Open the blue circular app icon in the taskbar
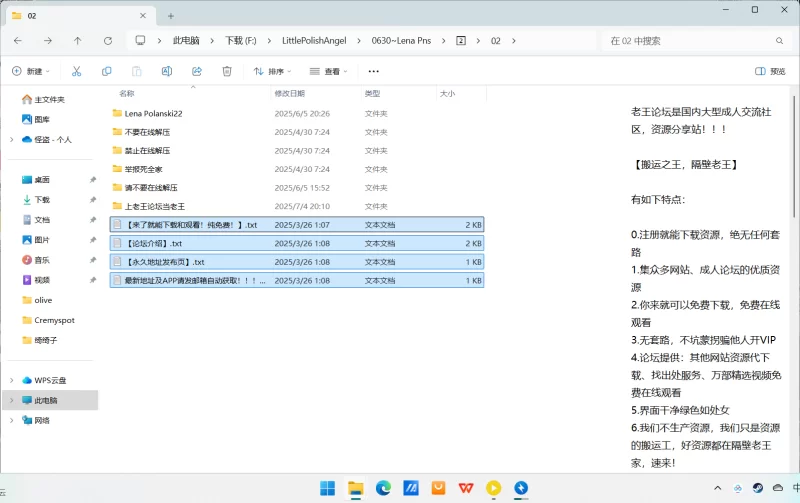This screenshot has height=503, width=800. 521,488
